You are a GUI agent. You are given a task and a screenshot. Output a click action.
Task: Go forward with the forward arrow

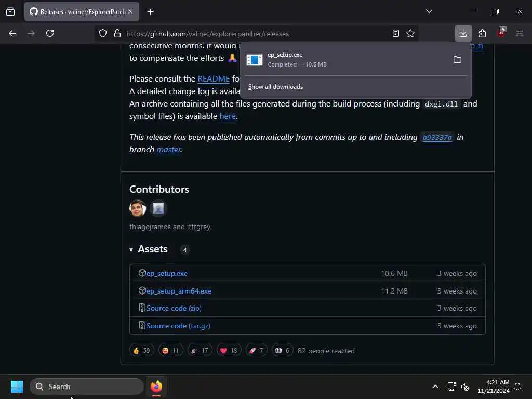point(31,33)
